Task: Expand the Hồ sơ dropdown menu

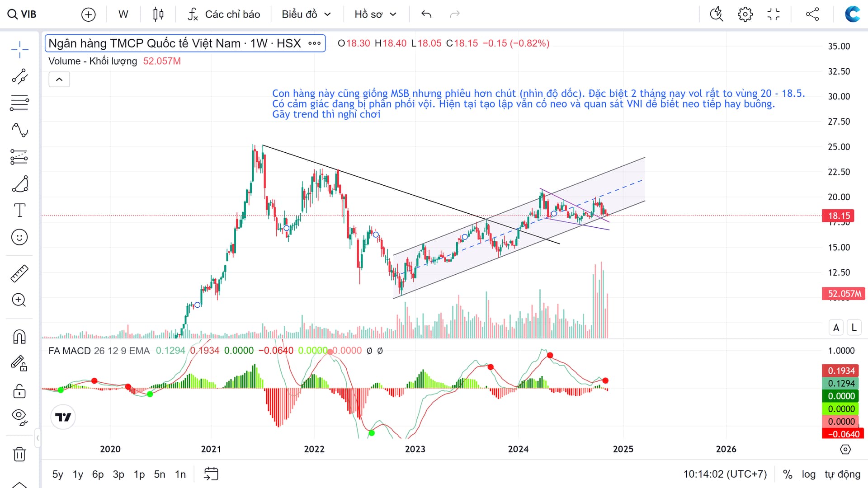Action: click(375, 14)
